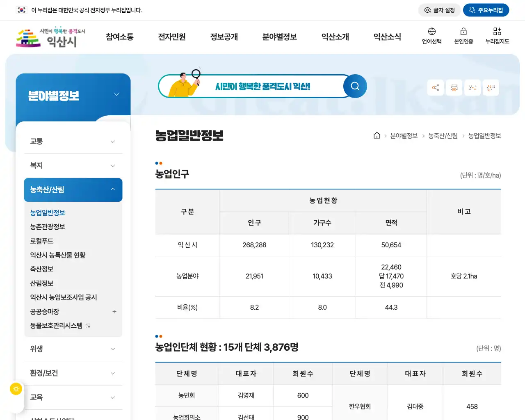The image size is (525, 420).
Task: Open the 주요누리집 dropdown button
Action: click(486, 10)
